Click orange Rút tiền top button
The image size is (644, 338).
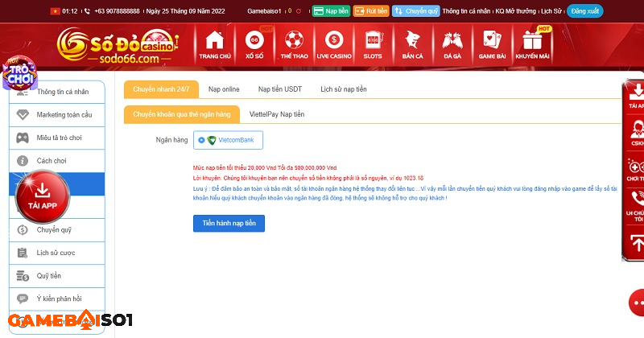(x=371, y=11)
